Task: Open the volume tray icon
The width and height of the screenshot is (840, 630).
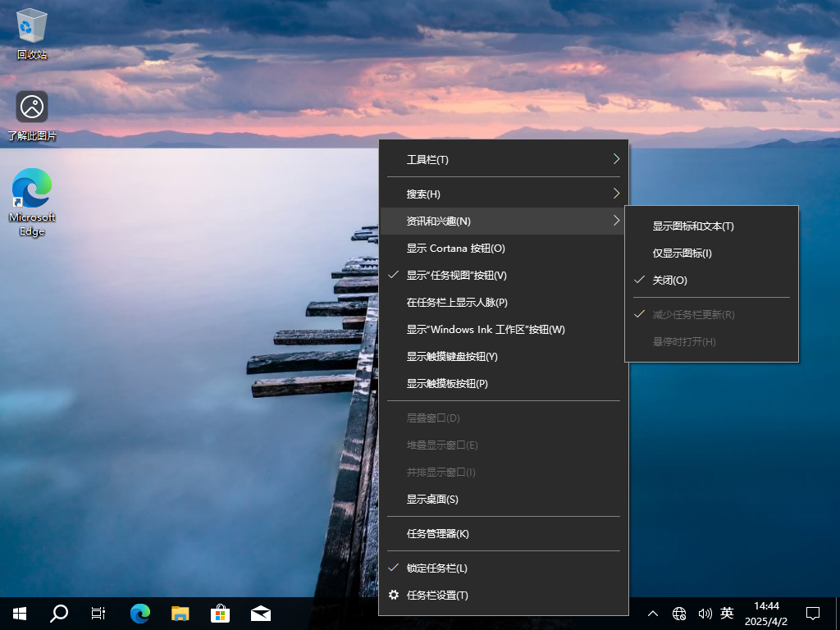Action: point(705,614)
